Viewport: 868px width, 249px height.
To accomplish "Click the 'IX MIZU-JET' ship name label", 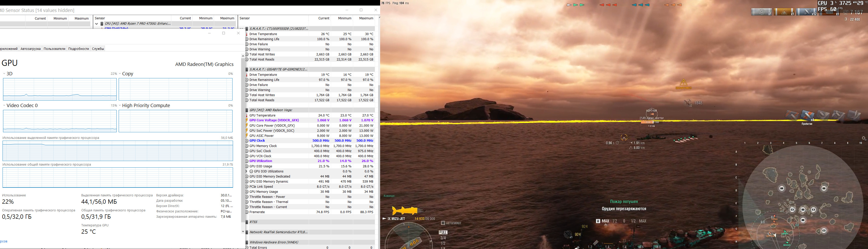I will pyautogui.click(x=396, y=219).
